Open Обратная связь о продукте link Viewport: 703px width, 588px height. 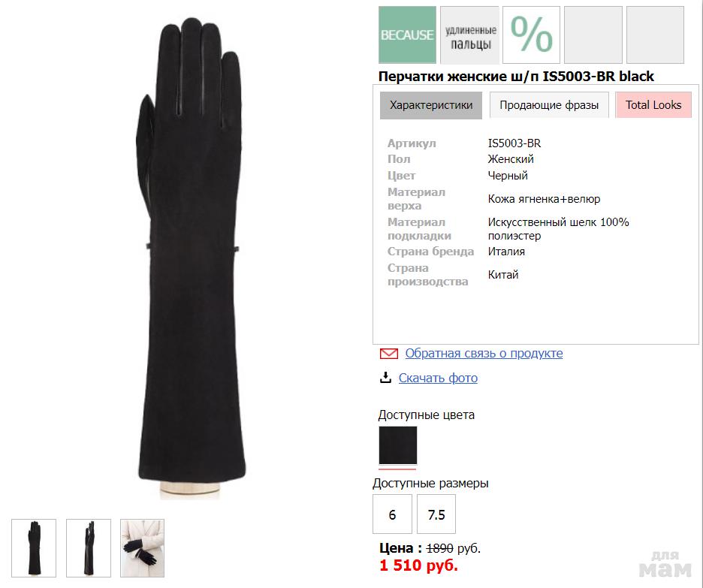(x=484, y=354)
